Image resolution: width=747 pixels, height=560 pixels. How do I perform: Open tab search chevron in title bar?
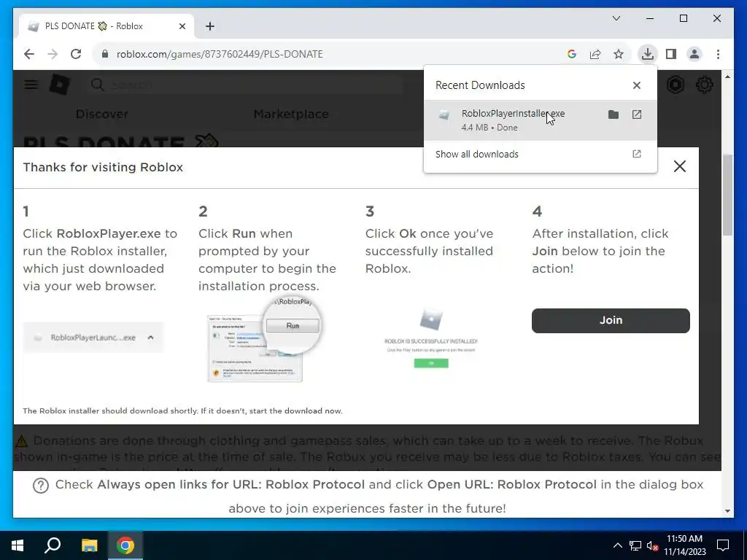coord(616,18)
